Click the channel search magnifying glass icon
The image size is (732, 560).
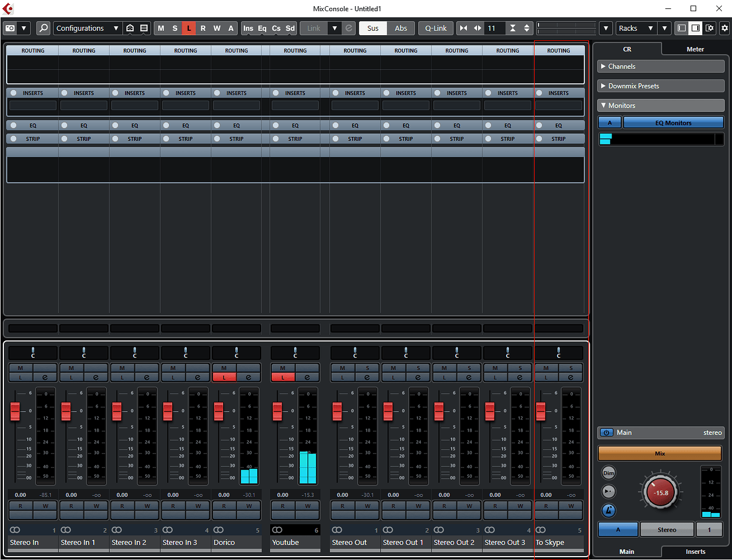pyautogui.click(x=43, y=28)
